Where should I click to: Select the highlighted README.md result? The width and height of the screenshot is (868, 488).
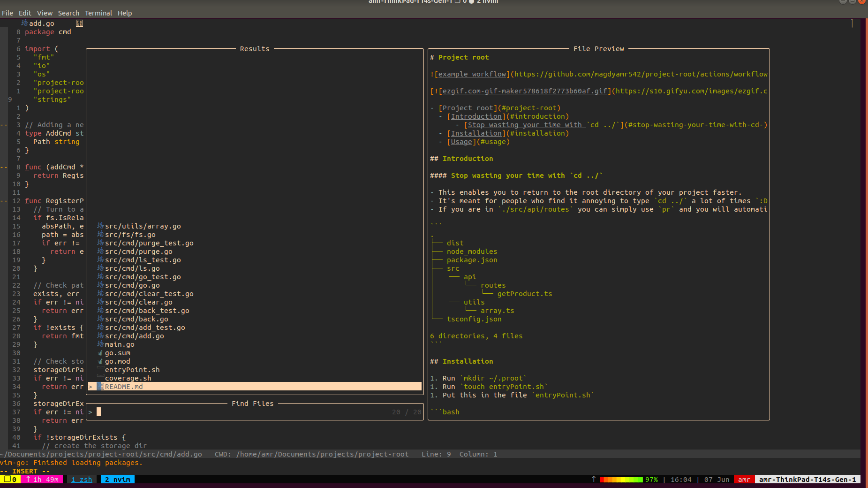(x=255, y=386)
